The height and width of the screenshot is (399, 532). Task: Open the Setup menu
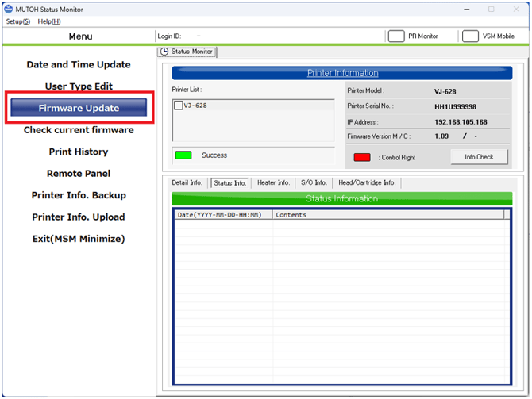17,21
